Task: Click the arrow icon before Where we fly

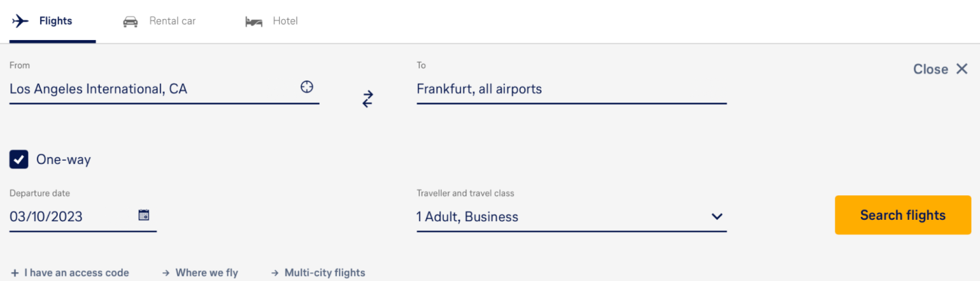Action: (165, 273)
